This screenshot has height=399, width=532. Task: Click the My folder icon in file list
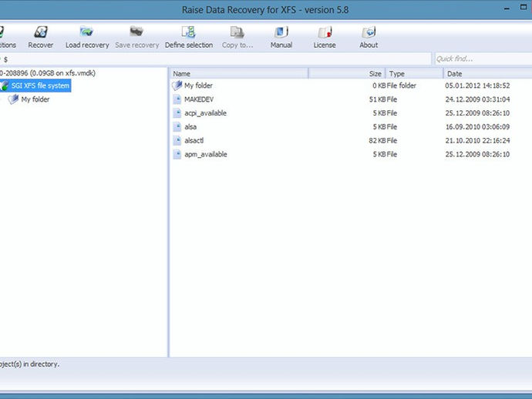coord(177,85)
